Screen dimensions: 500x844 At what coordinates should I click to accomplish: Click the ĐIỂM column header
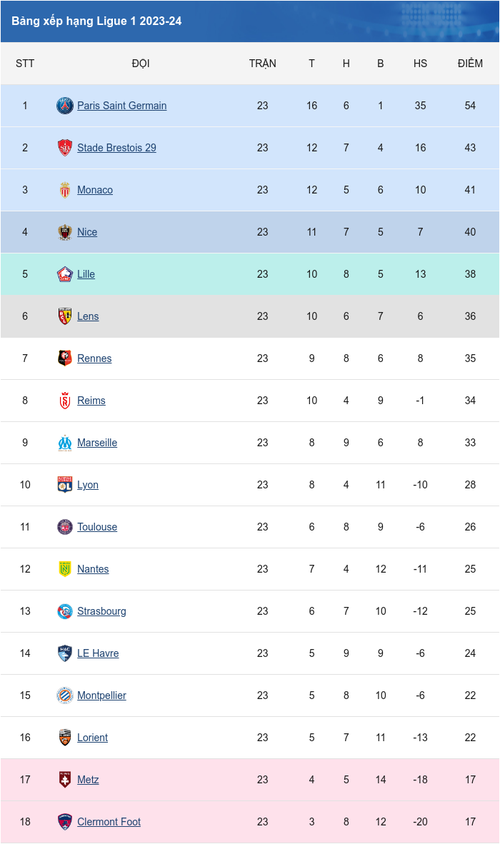[x=470, y=64]
